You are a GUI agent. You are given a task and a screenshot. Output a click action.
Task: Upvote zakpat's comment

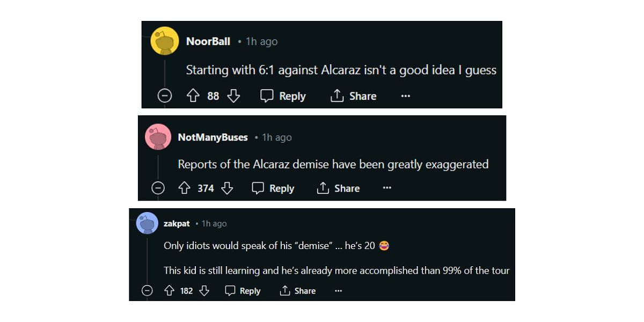point(169,291)
